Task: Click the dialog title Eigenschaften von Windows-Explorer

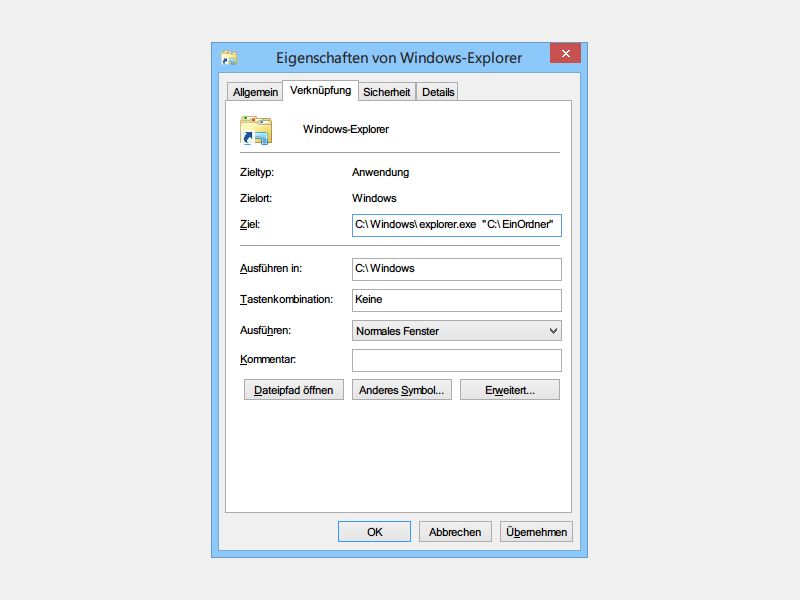Action: click(399, 58)
